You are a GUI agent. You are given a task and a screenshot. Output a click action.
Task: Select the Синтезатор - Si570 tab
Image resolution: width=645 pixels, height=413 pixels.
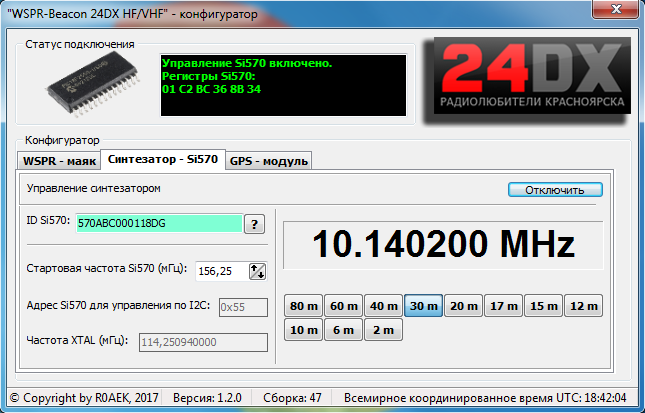click(x=163, y=159)
